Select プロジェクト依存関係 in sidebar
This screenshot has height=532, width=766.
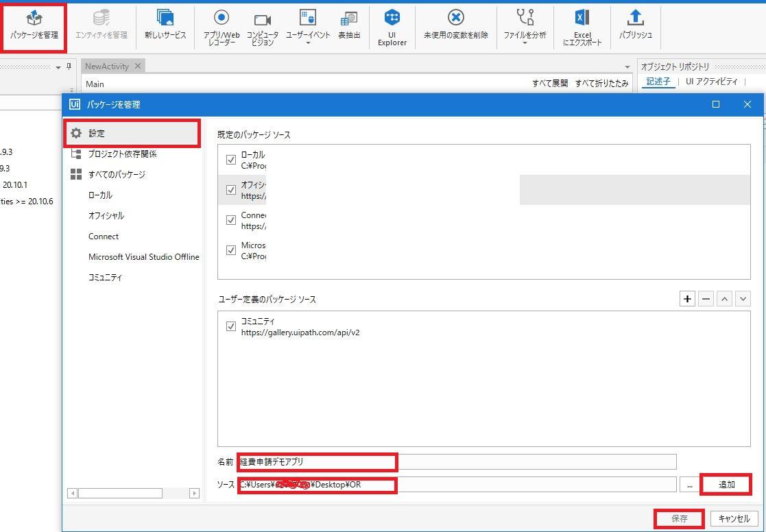122,154
